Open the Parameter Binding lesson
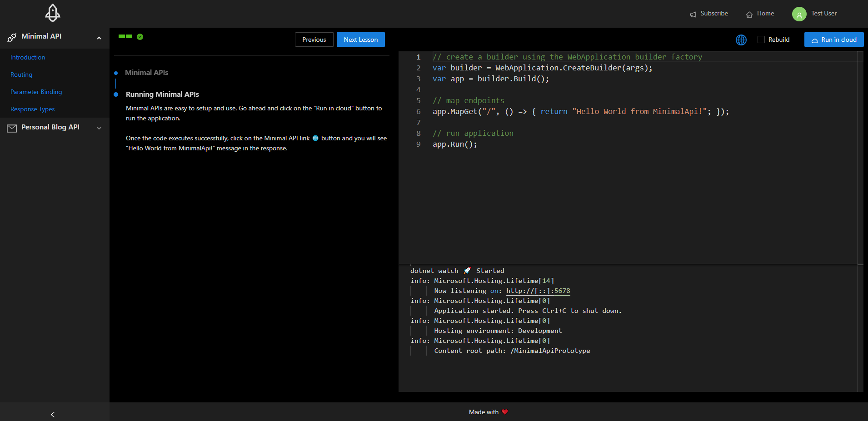The width and height of the screenshot is (868, 421). click(36, 92)
